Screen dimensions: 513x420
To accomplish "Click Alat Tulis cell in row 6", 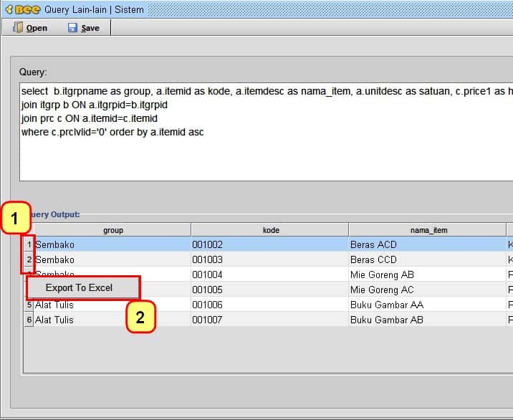I will click(x=112, y=320).
